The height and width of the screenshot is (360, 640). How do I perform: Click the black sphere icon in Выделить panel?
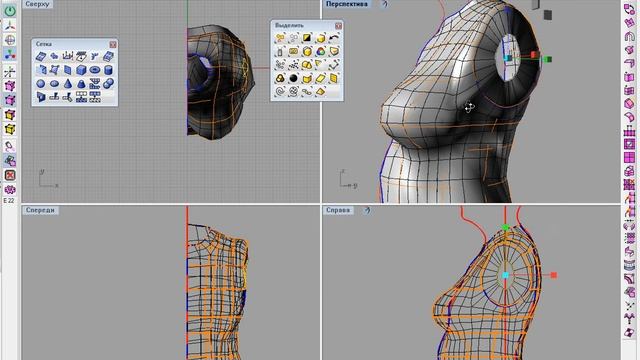point(293,78)
